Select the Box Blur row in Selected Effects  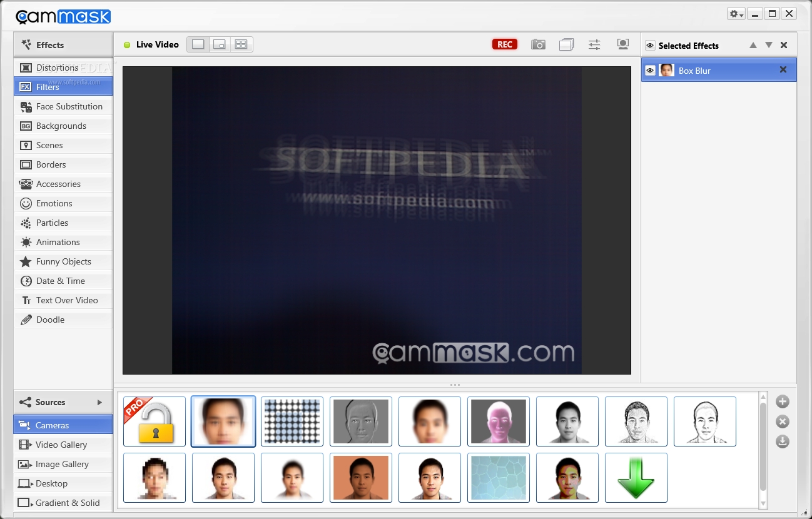pyautogui.click(x=719, y=70)
